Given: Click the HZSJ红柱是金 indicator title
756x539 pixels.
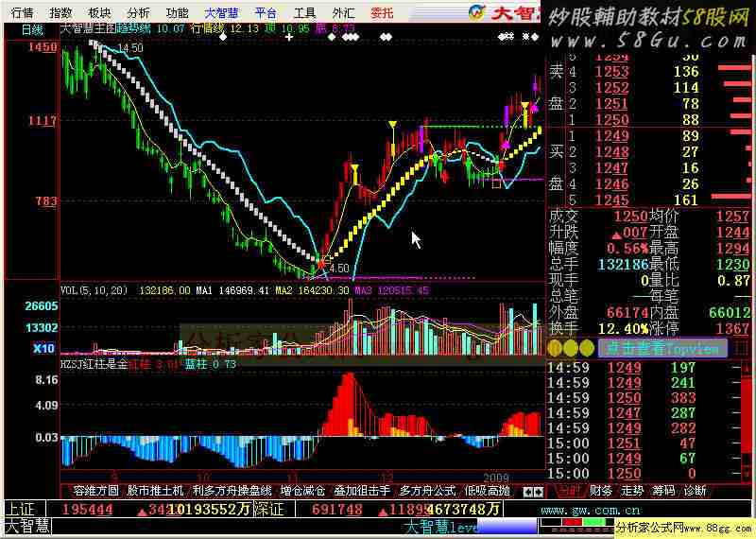Looking at the screenshot, I should click(x=94, y=364).
